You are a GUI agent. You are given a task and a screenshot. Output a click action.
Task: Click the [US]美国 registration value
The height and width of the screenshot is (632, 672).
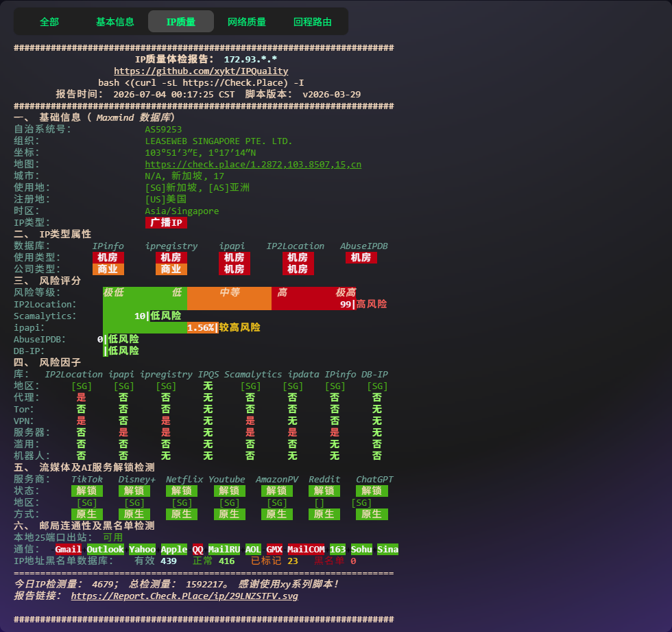165,200
